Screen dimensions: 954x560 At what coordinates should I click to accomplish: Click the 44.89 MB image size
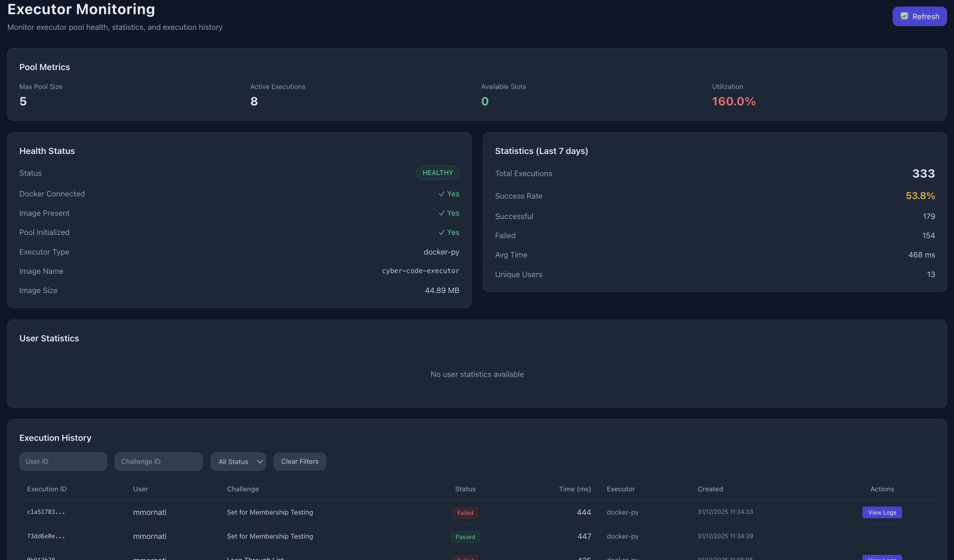[442, 290]
